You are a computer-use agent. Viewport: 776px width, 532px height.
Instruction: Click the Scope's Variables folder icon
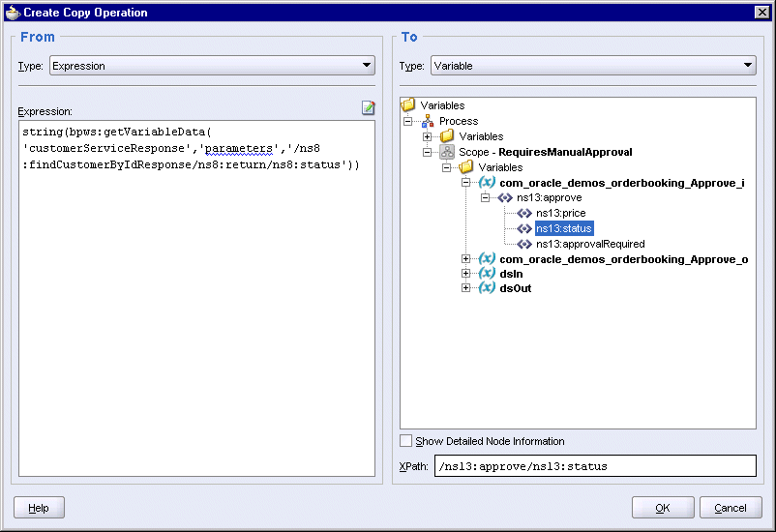pos(466,166)
